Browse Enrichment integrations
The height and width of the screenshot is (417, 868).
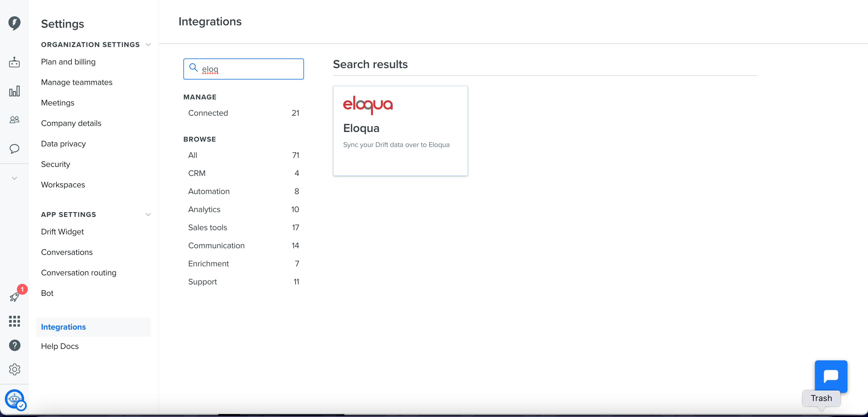click(x=243, y=264)
